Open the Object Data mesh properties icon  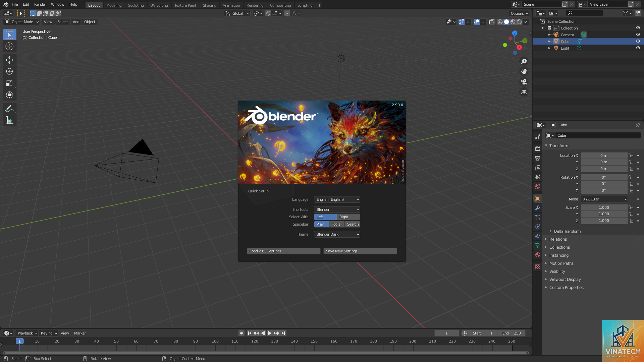coord(538,245)
